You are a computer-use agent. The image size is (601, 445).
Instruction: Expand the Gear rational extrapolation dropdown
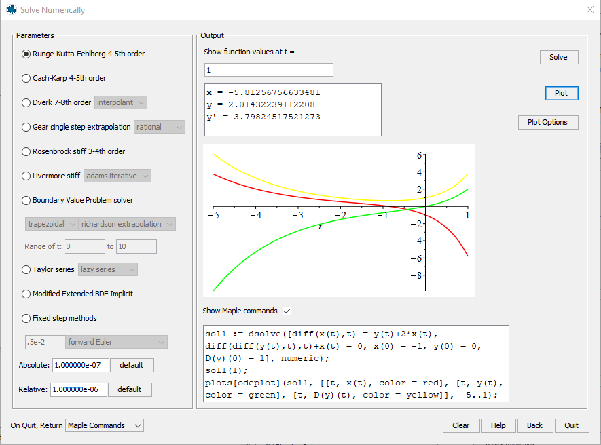click(159, 127)
